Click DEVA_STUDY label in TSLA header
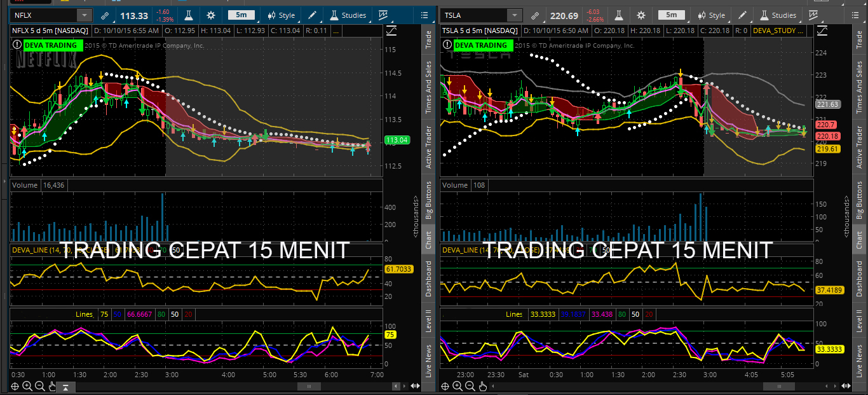 779,30
